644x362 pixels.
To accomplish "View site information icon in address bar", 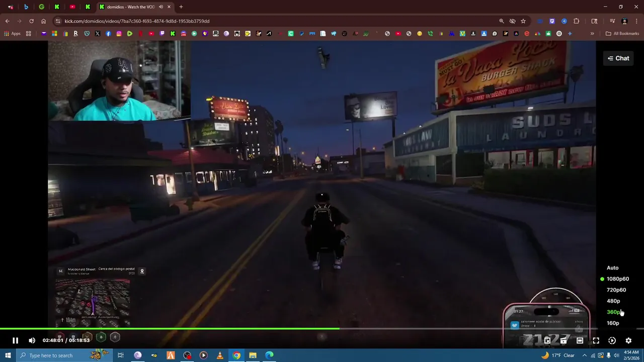I will 58,21.
